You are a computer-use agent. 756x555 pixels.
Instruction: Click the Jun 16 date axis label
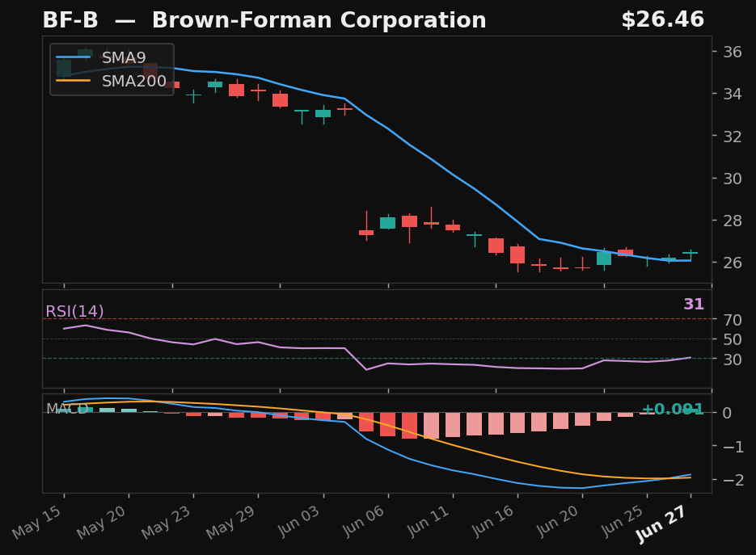(492, 521)
